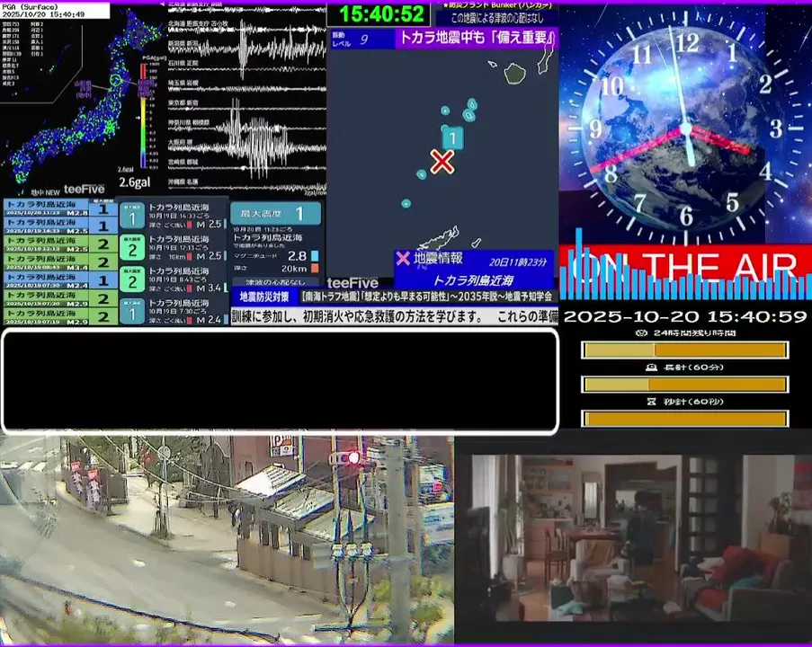812x647 pixels.
Task: Click the 石川県 正院 seismograph trace label
Action: pyautogui.click(x=183, y=63)
